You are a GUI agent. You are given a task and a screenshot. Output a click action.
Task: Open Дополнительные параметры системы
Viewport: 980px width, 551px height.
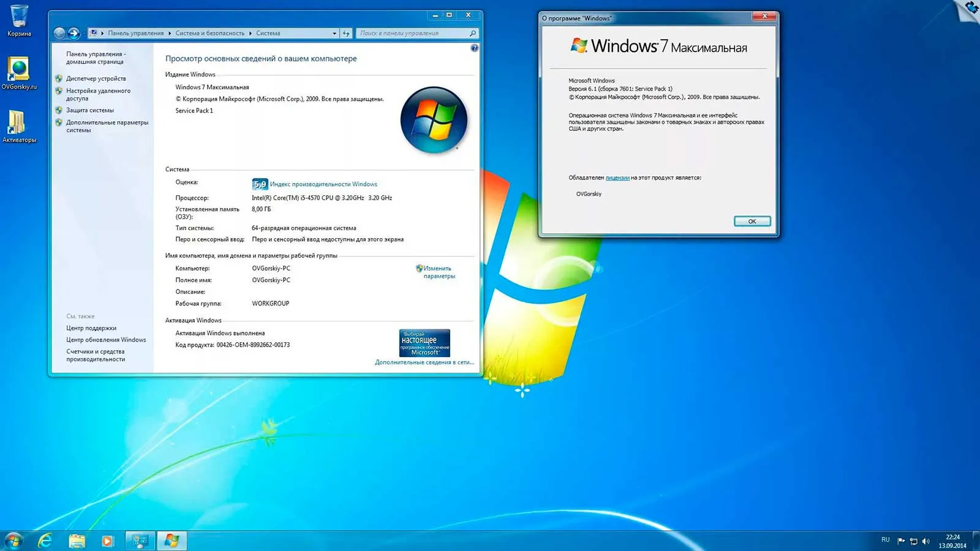(107, 126)
